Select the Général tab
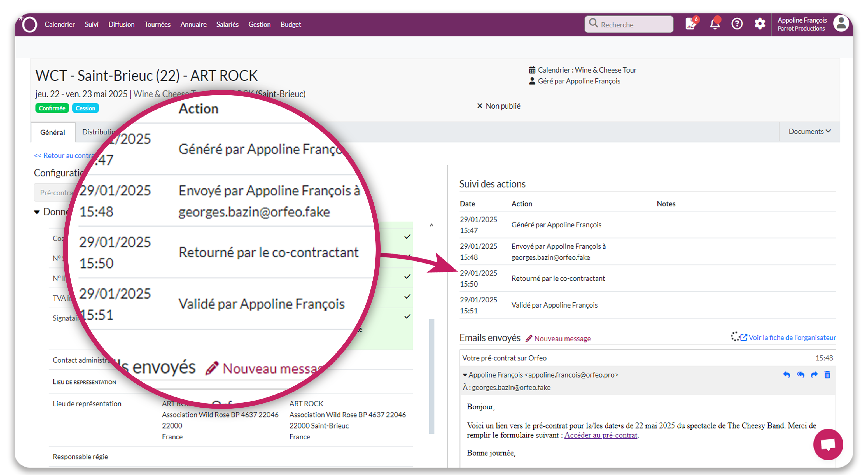Viewport: 868px width, 475px height. click(53, 132)
